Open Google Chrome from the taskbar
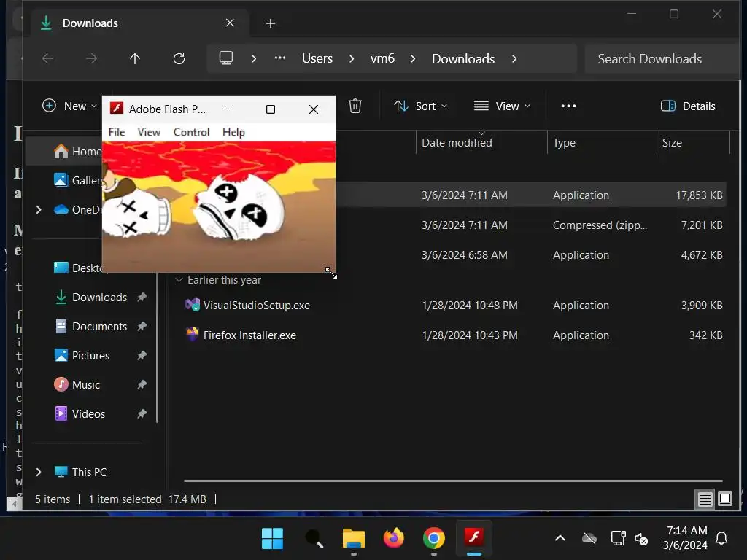The width and height of the screenshot is (747, 560). [x=433, y=539]
